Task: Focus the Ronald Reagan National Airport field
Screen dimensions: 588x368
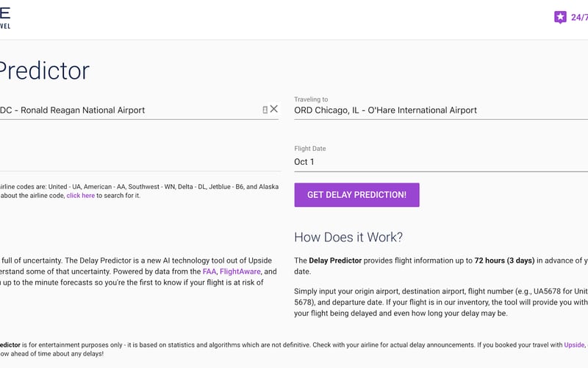Action: 110,110
